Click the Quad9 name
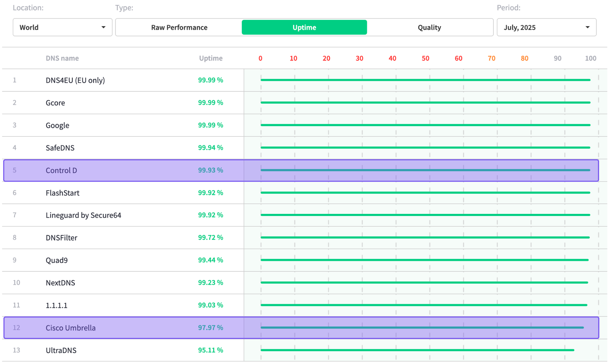Screen dimensions: 611x364 [x=57, y=260]
